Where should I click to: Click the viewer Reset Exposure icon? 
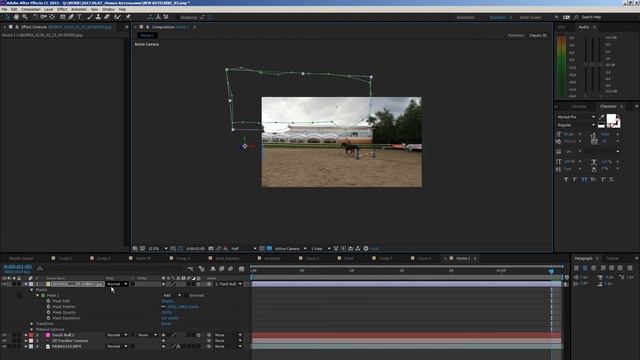pos(366,248)
